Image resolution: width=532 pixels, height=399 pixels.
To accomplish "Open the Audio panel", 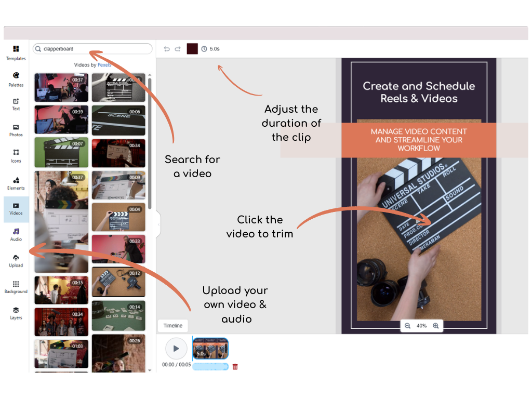I will coord(16,235).
